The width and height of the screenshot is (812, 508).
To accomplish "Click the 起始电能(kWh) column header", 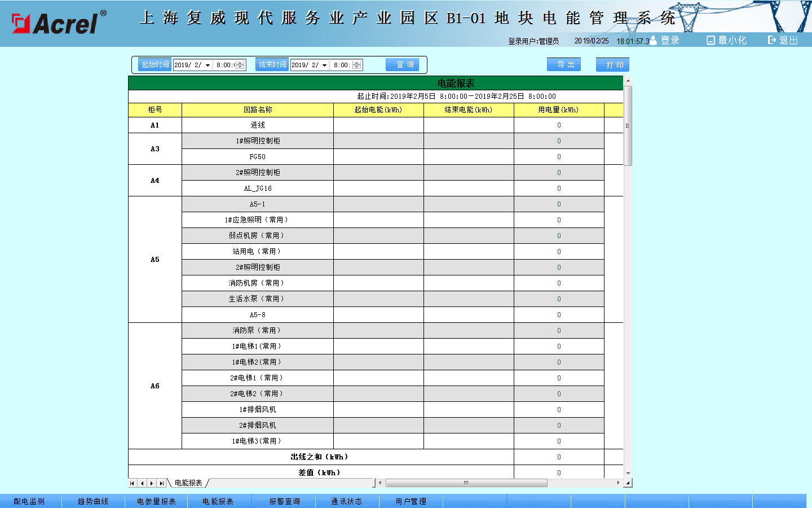I will [378, 110].
